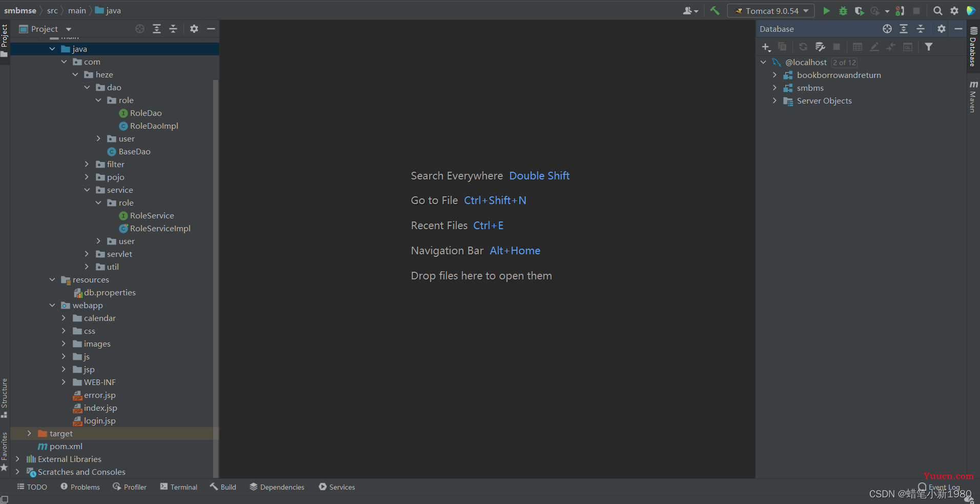Click the 2 of 12 schemas badge
Viewport: 980px width, 504px height.
tap(844, 62)
